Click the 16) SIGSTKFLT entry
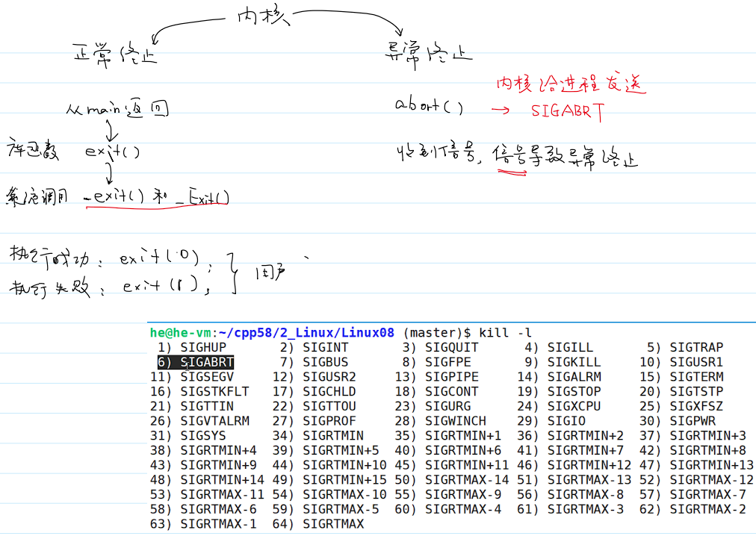 point(199,391)
